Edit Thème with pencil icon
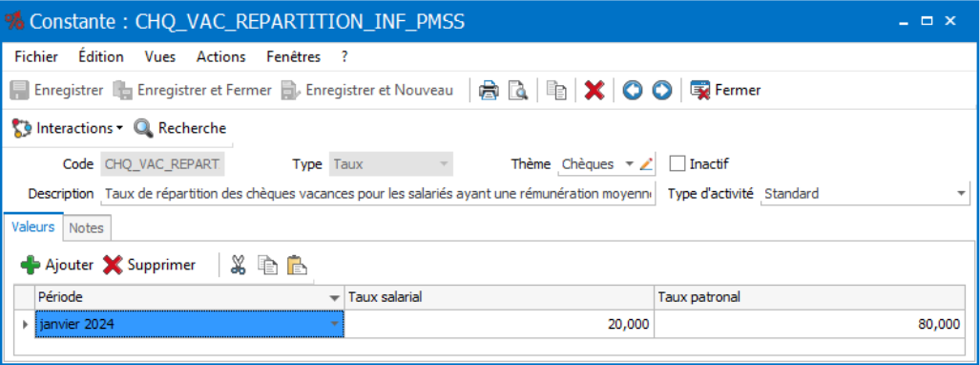Screen dimensions: 980x365 (x=647, y=164)
